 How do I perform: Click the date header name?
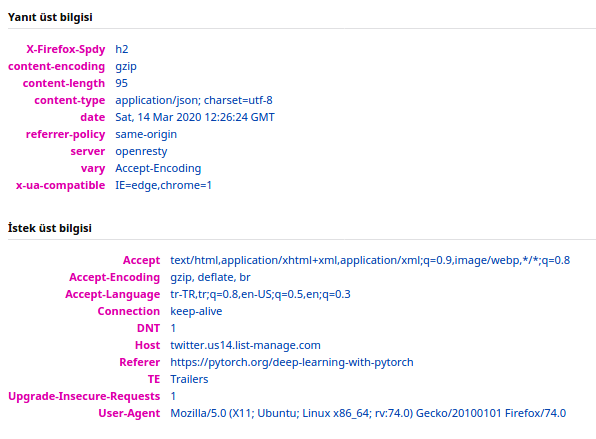(93, 117)
